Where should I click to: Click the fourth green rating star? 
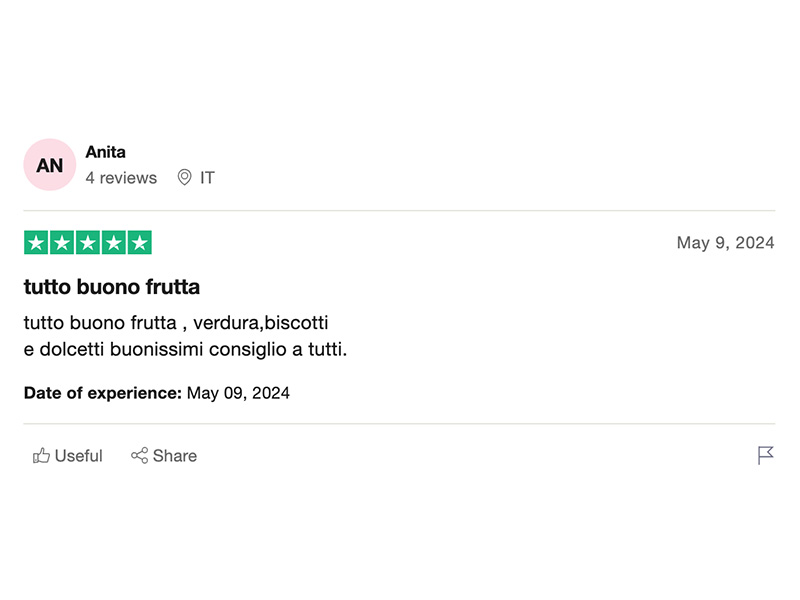click(114, 243)
